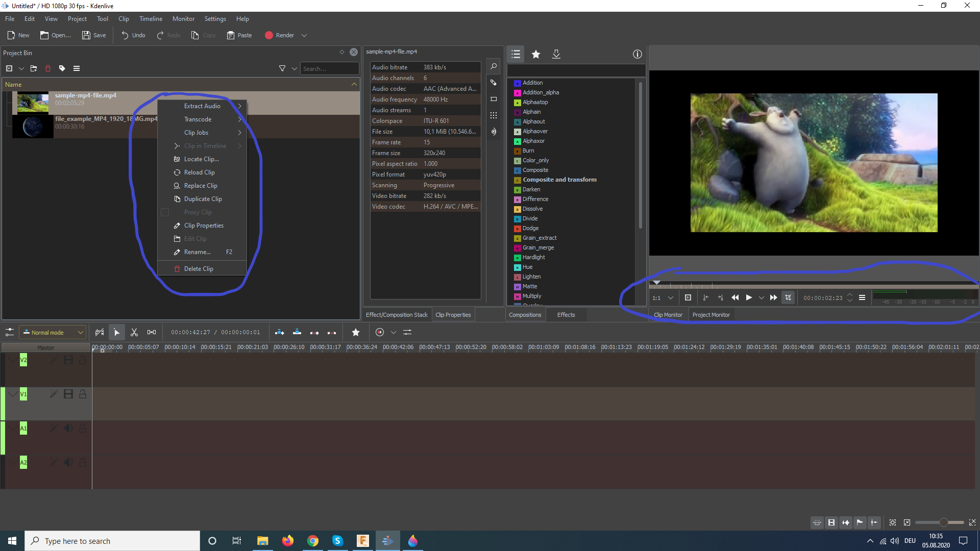Select the razor (cut) tool
Image resolution: width=980 pixels, height=551 pixels.
click(x=134, y=332)
